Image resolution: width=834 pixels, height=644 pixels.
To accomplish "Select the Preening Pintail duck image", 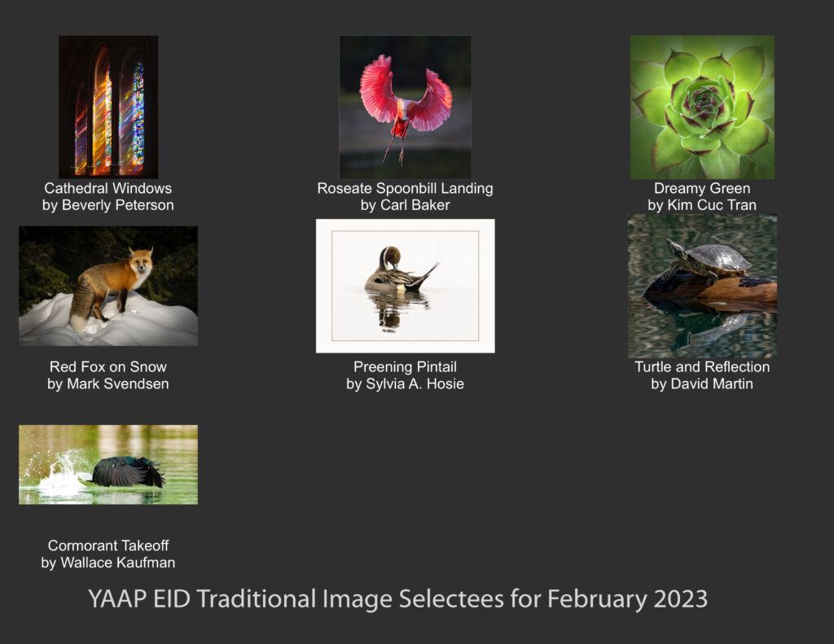I will point(406,286).
